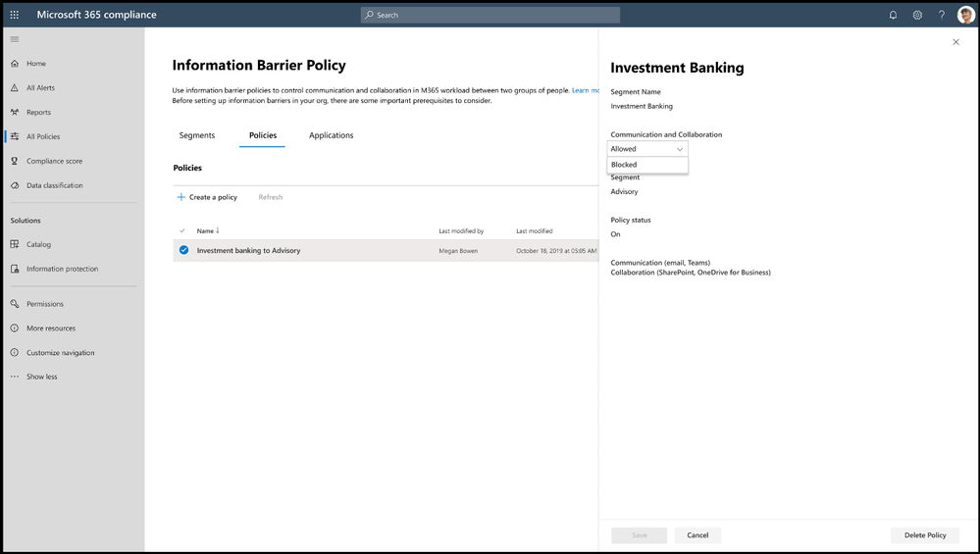Click the Save button
The width and height of the screenshot is (980, 554).
pos(639,535)
